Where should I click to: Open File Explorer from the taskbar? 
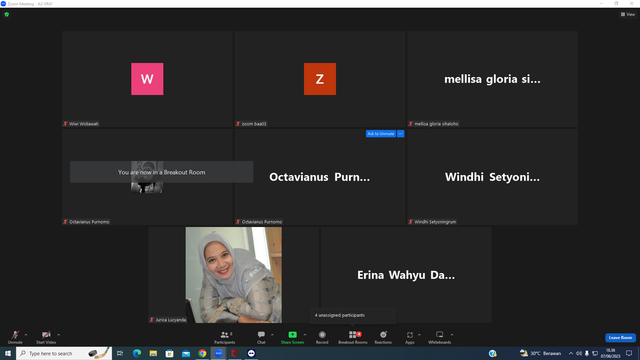[x=153, y=353]
